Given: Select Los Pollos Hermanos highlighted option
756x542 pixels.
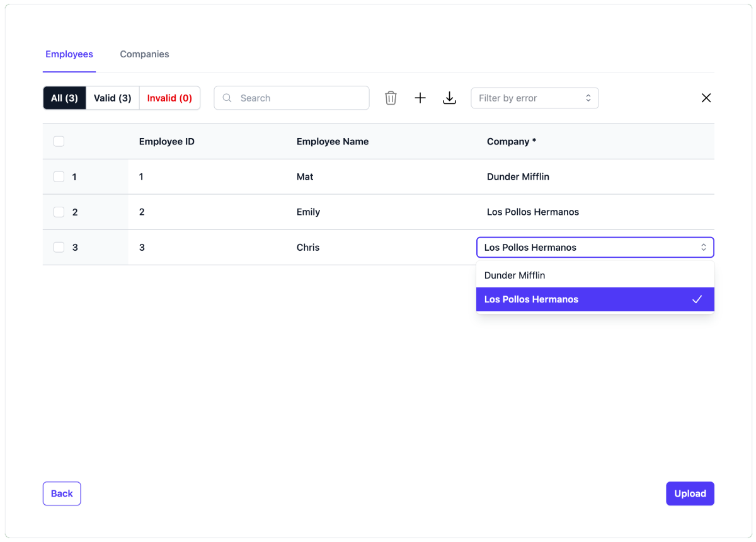Looking at the screenshot, I should coord(595,299).
